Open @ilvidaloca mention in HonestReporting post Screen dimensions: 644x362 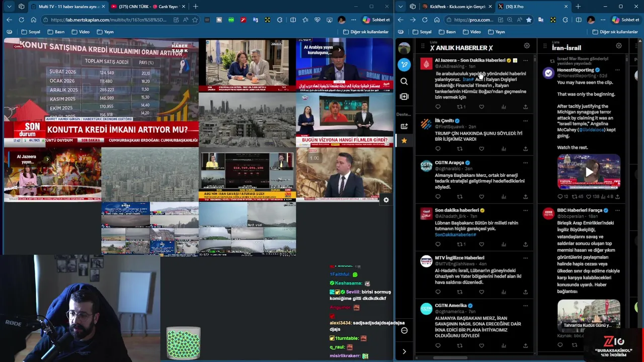pos(591,130)
